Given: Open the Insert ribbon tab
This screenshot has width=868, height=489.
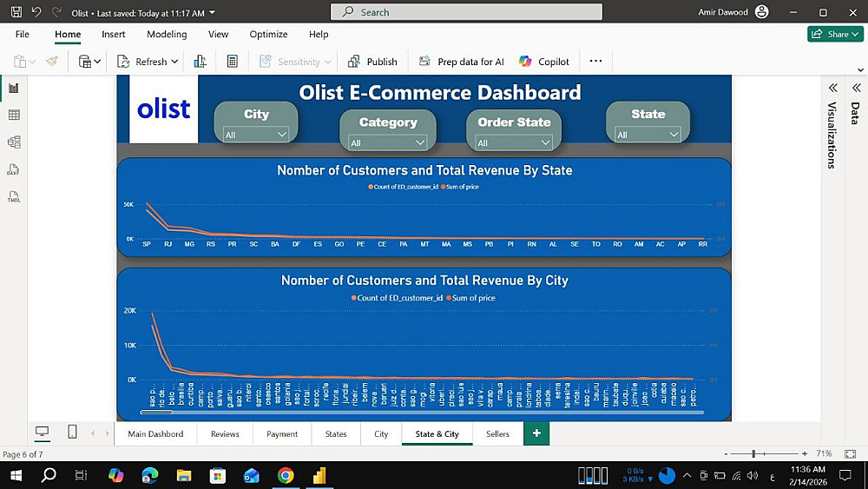Looking at the screenshot, I should (x=114, y=34).
